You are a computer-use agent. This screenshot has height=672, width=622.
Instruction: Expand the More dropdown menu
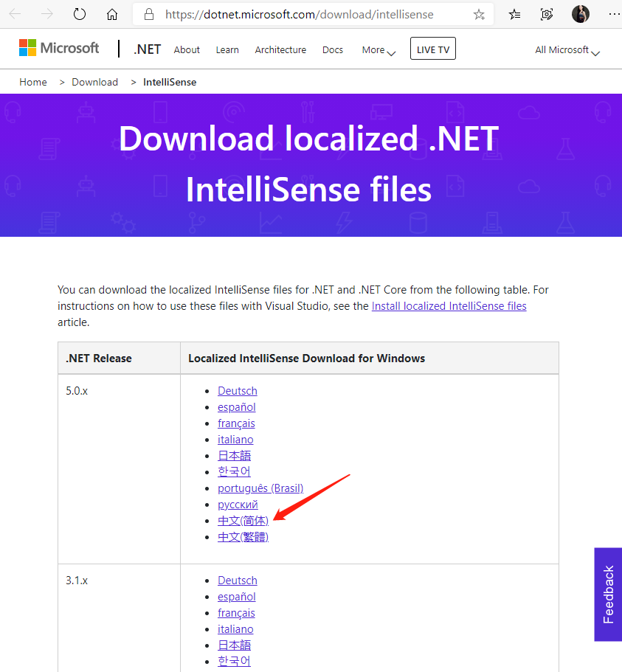click(x=379, y=50)
